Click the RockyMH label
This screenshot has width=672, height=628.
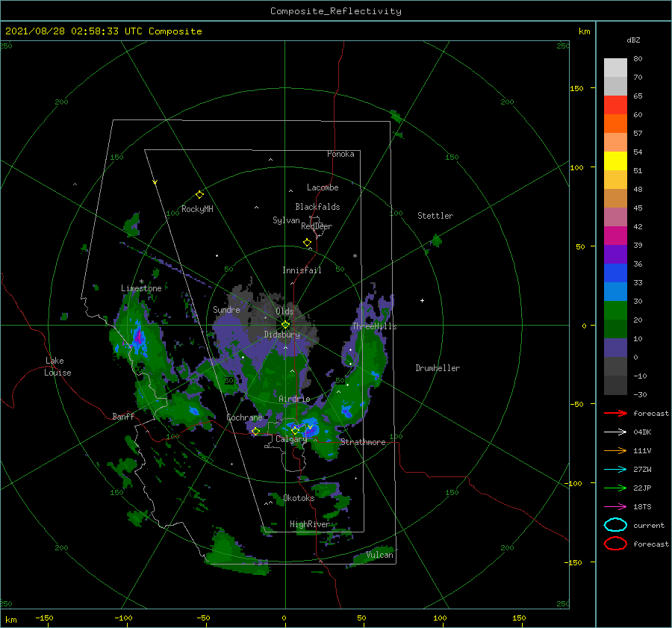pos(197,209)
